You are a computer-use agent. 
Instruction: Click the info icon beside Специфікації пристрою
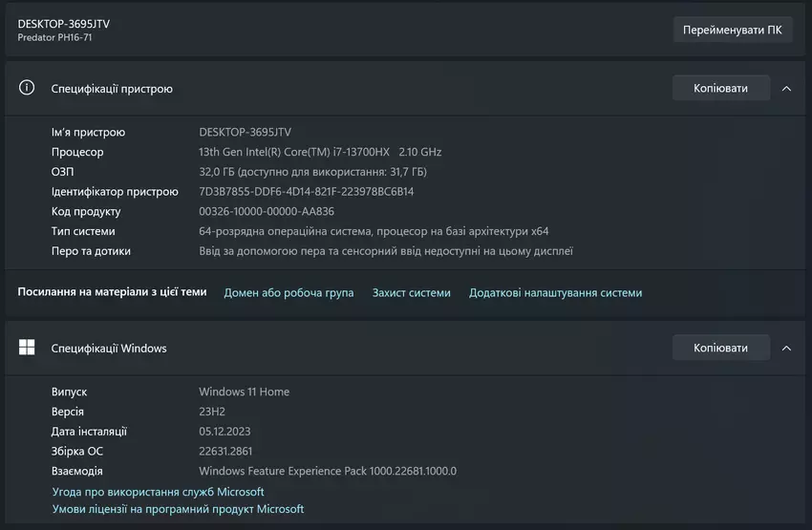(27, 88)
